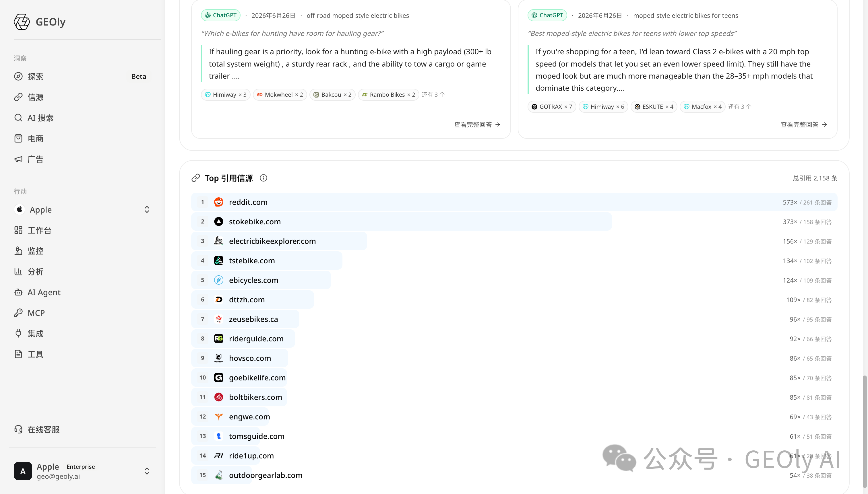Image resolution: width=868 pixels, height=494 pixels.
Task: Click the info icon beside Top 引用信源
Action: (x=263, y=178)
